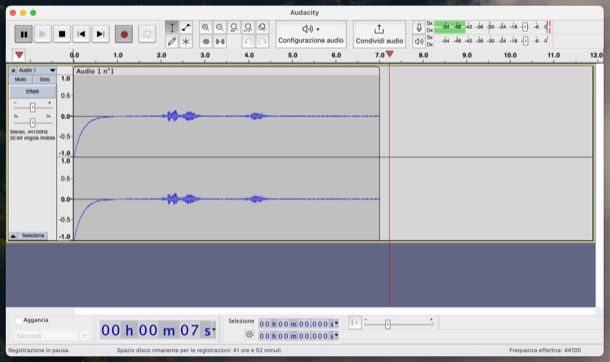
Task: Skip to end of track
Action: [100, 34]
